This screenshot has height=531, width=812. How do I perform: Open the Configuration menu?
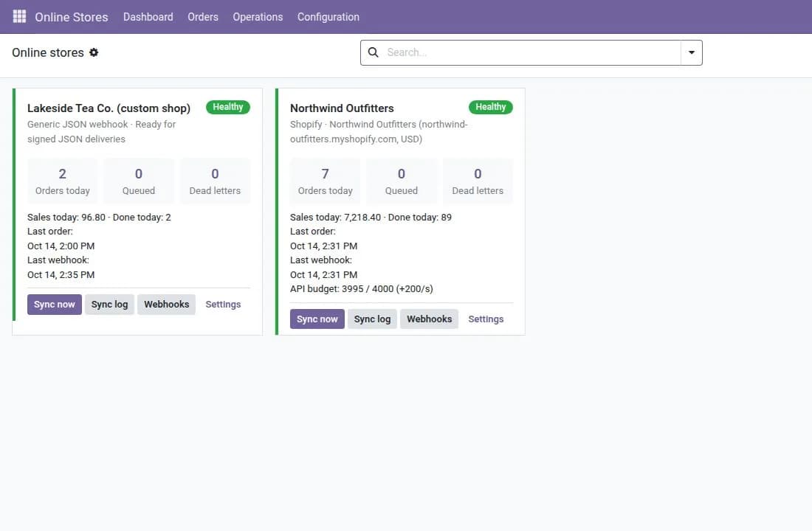tap(328, 17)
